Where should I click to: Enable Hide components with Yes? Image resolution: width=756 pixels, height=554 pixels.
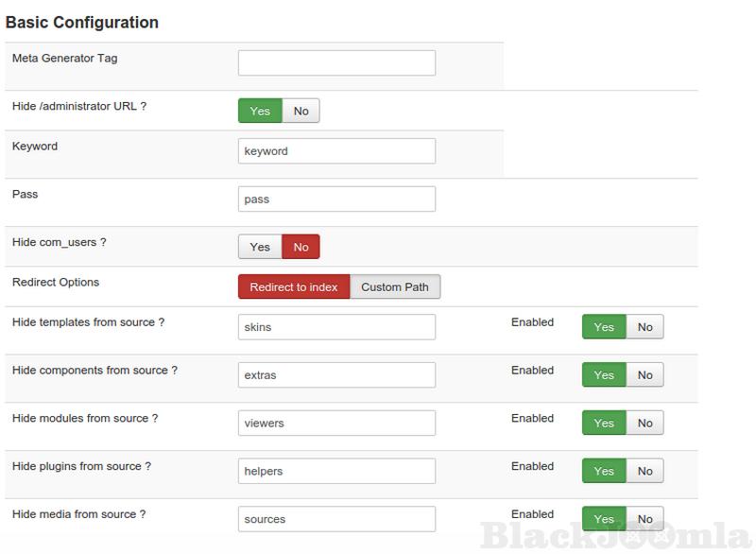pyautogui.click(x=604, y=375)
